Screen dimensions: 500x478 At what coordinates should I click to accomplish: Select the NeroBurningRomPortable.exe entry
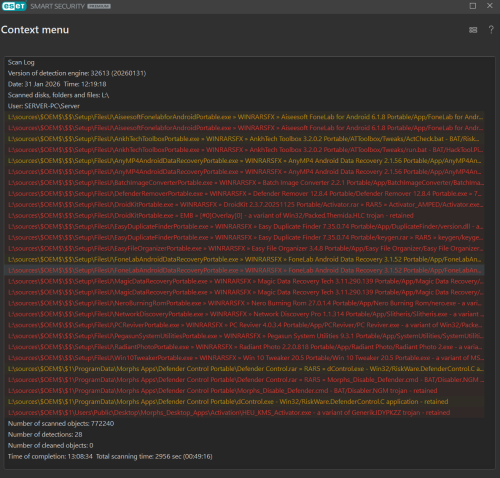245,303
